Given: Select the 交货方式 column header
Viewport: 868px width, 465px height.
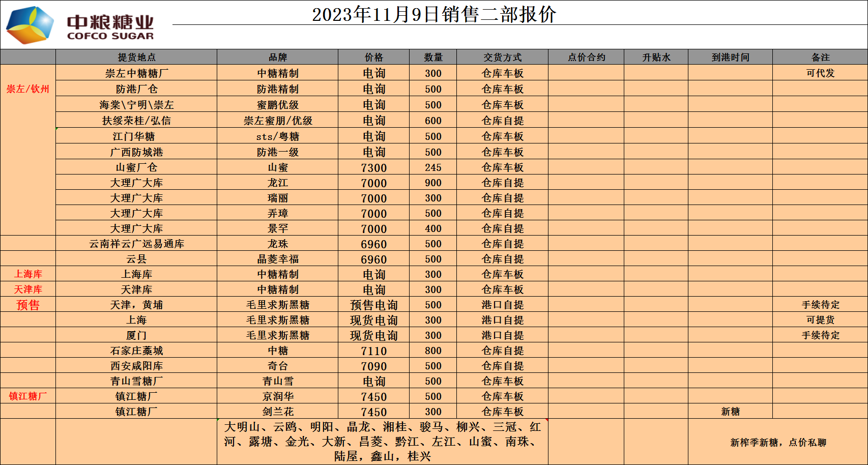Looking at the screenshot, I should (x=503, y=57).
